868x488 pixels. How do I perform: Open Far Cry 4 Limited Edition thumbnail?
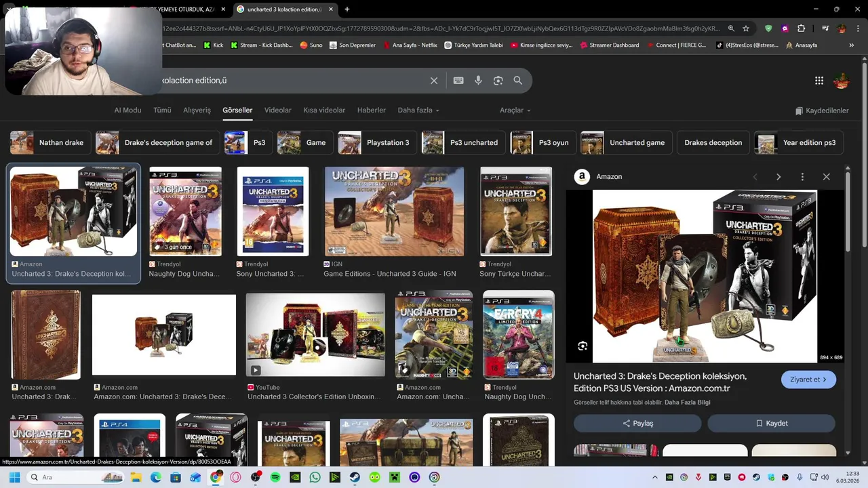tap(519, 335)
